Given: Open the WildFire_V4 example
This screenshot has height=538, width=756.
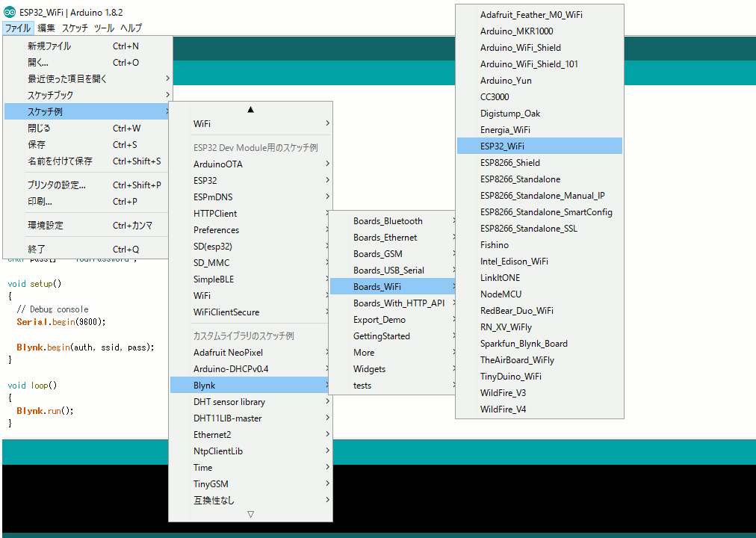Looking at the screenshot, I should [x=539, y=409].
